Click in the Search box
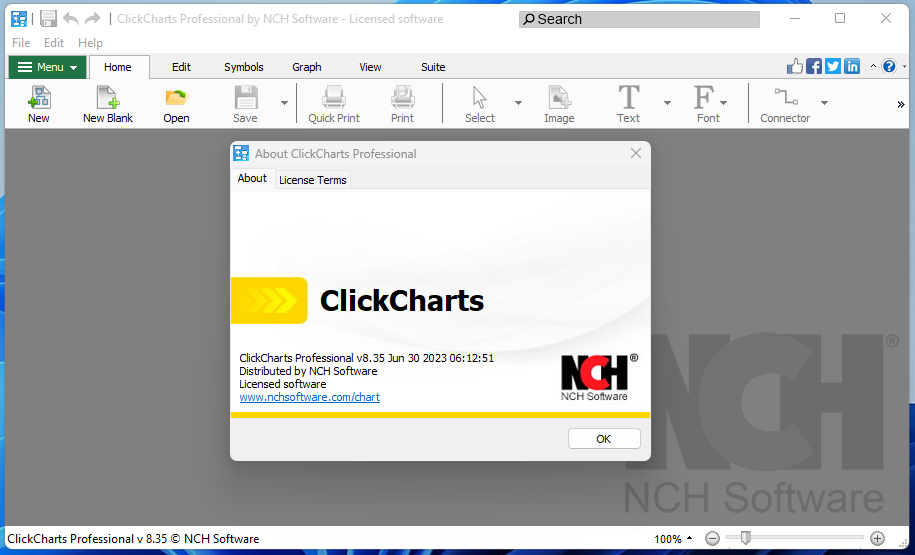Screen dimensions: 915x555 coord(639,19)
